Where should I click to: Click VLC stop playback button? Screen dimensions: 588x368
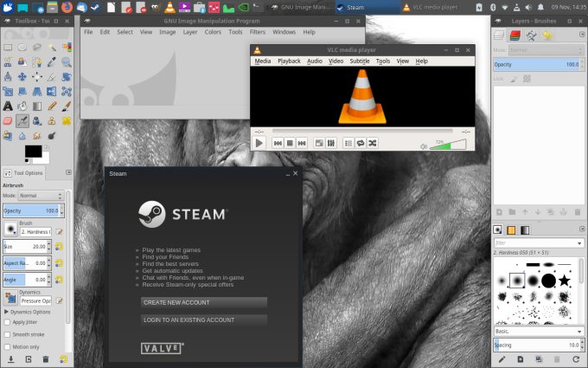(x=290, y=143)
